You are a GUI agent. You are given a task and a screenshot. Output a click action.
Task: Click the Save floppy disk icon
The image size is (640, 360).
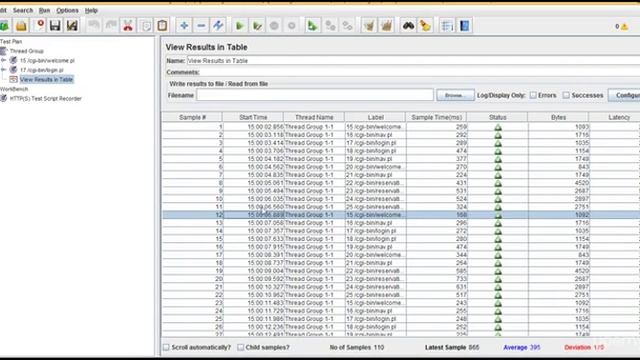click(x=55, y=26)
